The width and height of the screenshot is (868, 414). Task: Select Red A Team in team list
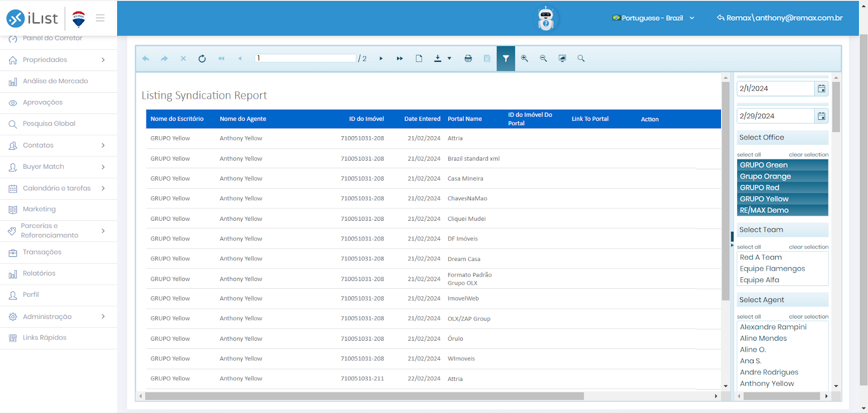tap(782, 257)
